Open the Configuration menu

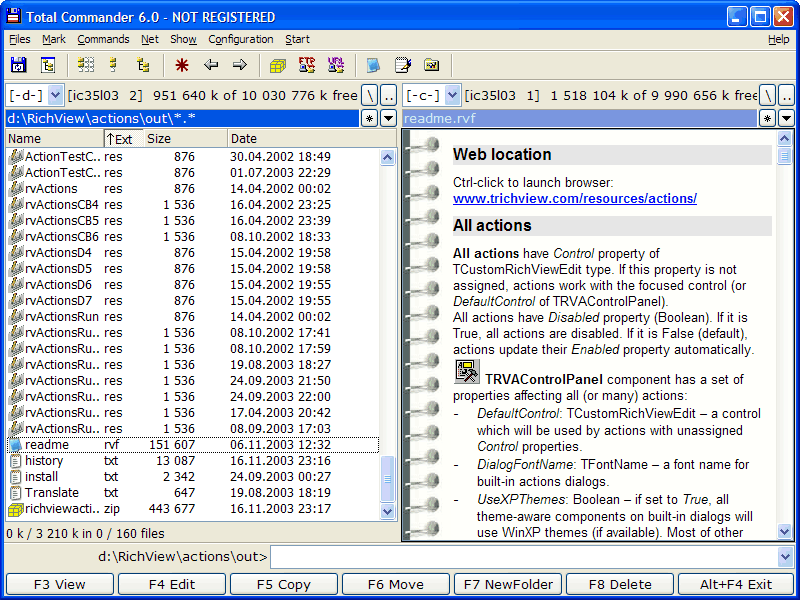240,39
